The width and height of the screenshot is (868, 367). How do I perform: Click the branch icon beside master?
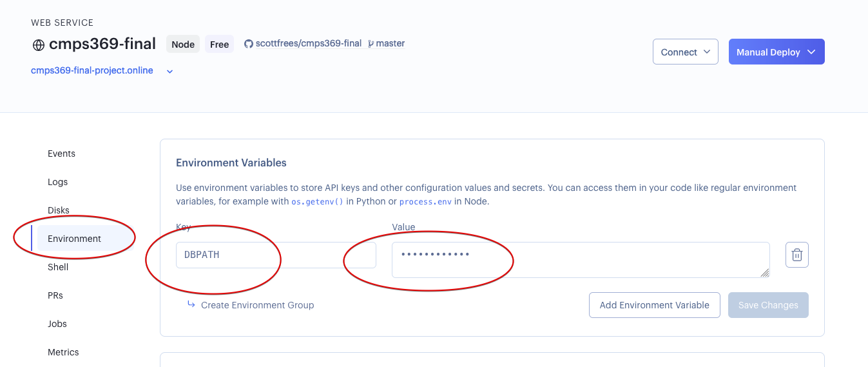(x=371, y=44)
